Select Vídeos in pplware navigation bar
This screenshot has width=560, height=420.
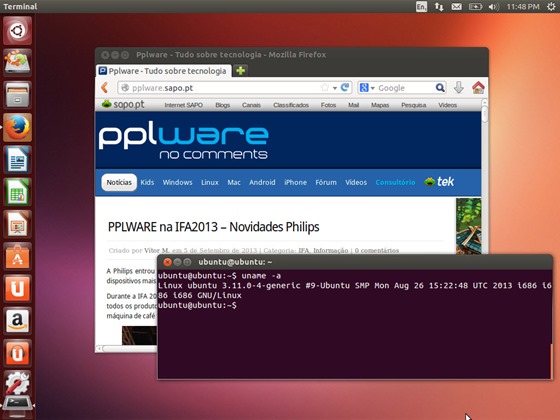[x=356, y=182]
